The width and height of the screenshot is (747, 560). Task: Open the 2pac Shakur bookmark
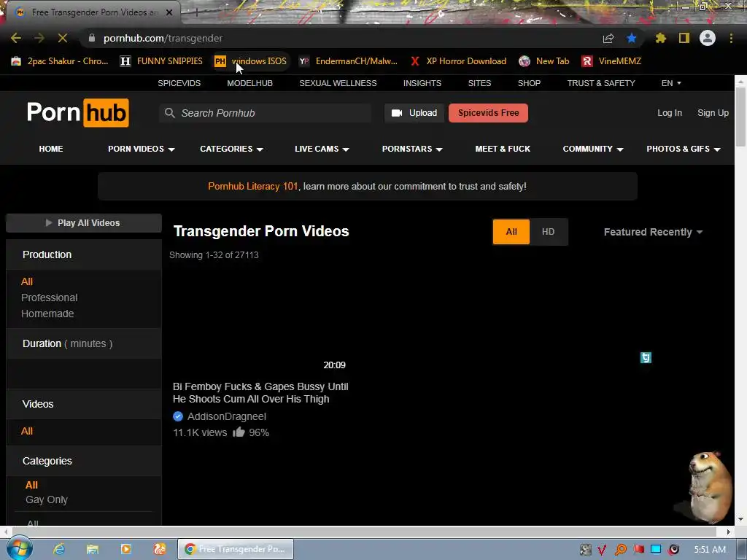tap(60, 61)
